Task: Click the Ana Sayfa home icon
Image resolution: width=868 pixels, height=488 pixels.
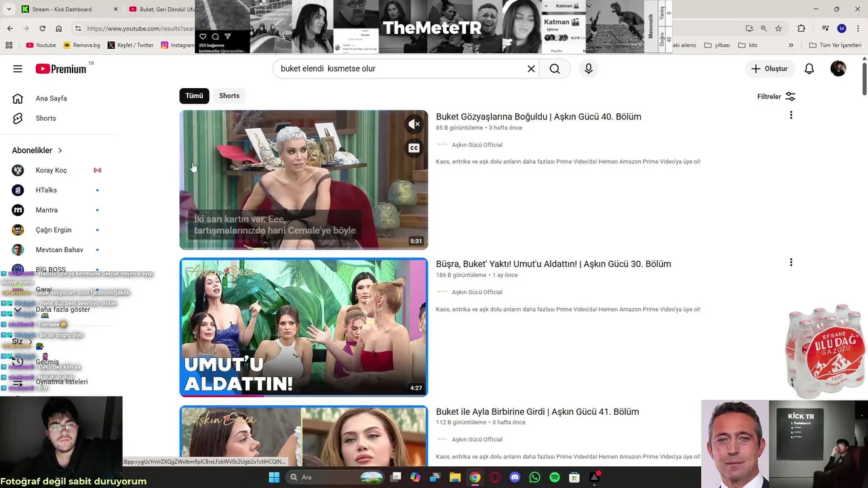Action: (18, 98)
